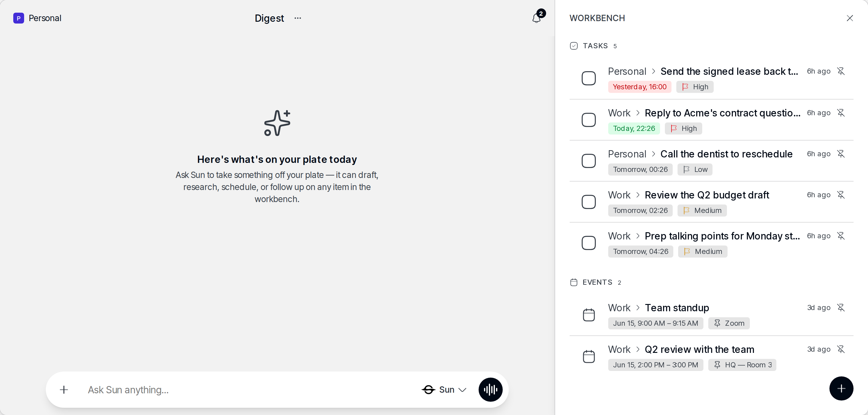The width and height of the screenshot is (868, 415).
Task: Open the Team standup event
Action: pyautogui.click(x=677, y=307)
